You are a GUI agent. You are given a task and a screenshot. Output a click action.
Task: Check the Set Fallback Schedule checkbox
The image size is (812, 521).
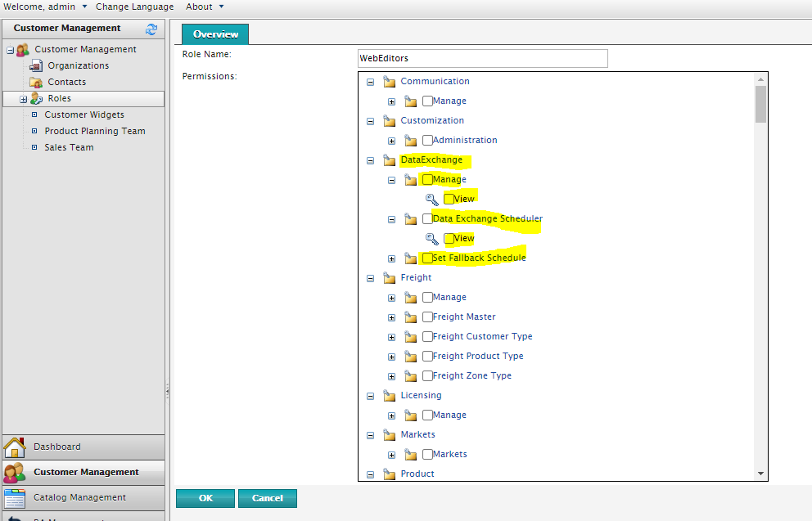(427, 258)
